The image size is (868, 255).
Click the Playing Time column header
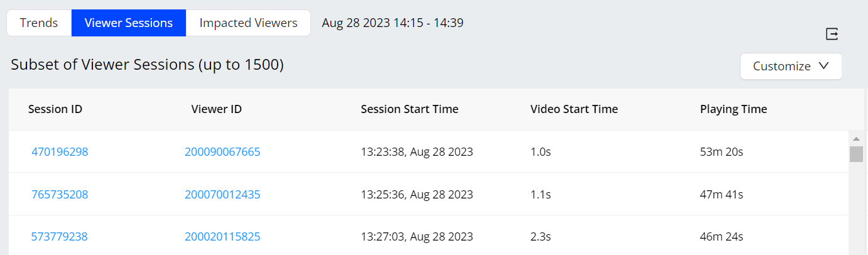pos(734,109)
